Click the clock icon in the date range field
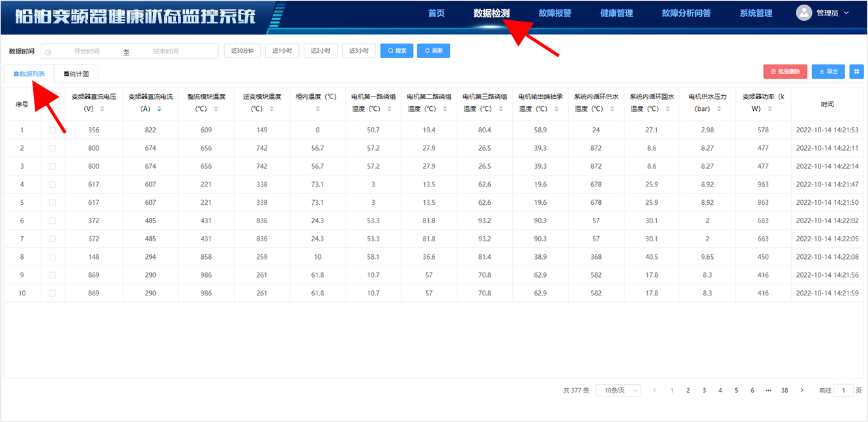The height and width of the screenshot is (422, 868). [48, 52]
